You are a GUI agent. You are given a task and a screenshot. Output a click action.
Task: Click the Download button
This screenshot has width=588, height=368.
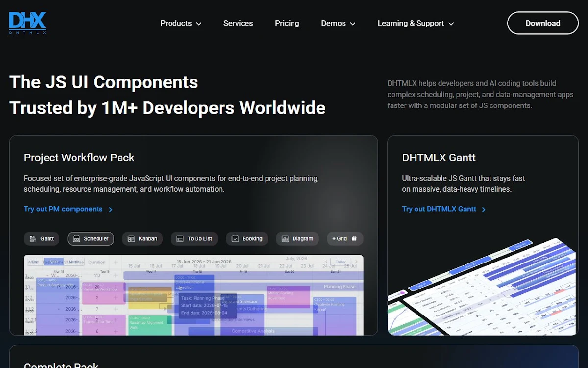coord(543,23)
